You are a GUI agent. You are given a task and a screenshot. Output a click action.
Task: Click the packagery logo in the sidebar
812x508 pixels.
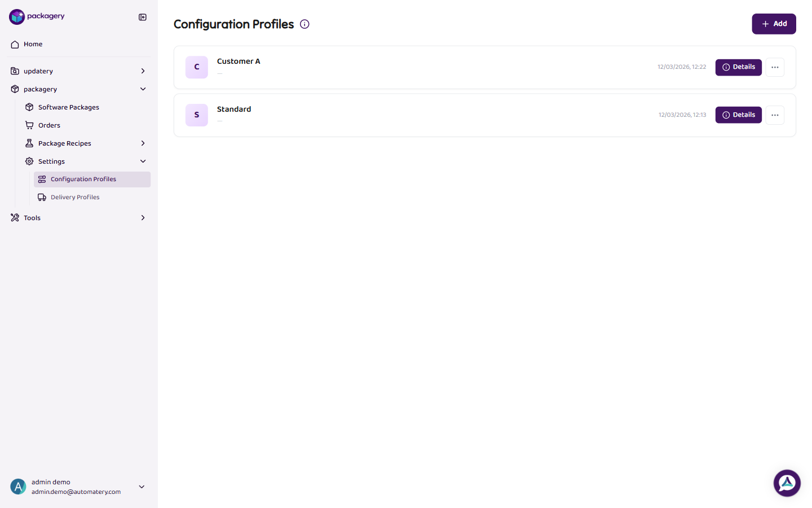coord(36,16)
